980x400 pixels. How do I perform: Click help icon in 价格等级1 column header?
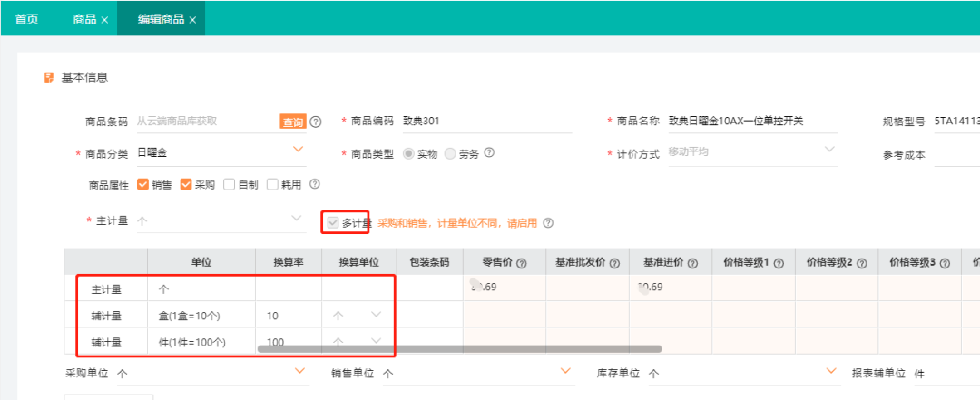[x=776, y=263]
